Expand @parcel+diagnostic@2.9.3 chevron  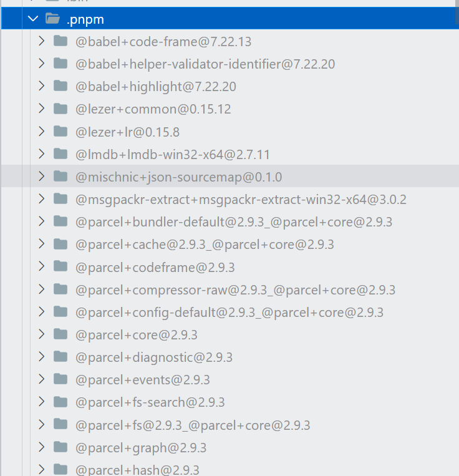click(x=42, y=357)
